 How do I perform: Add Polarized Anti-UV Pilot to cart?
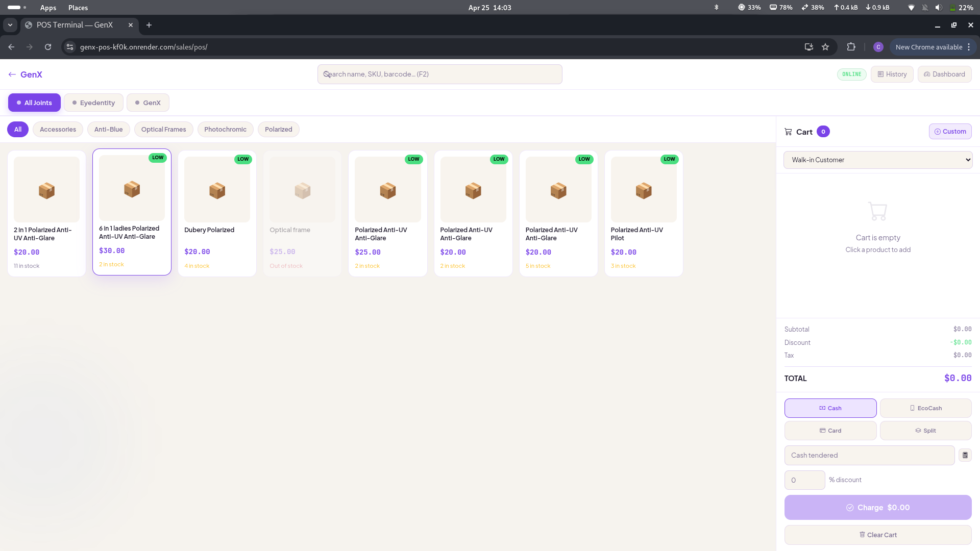[x=644, y=214]
